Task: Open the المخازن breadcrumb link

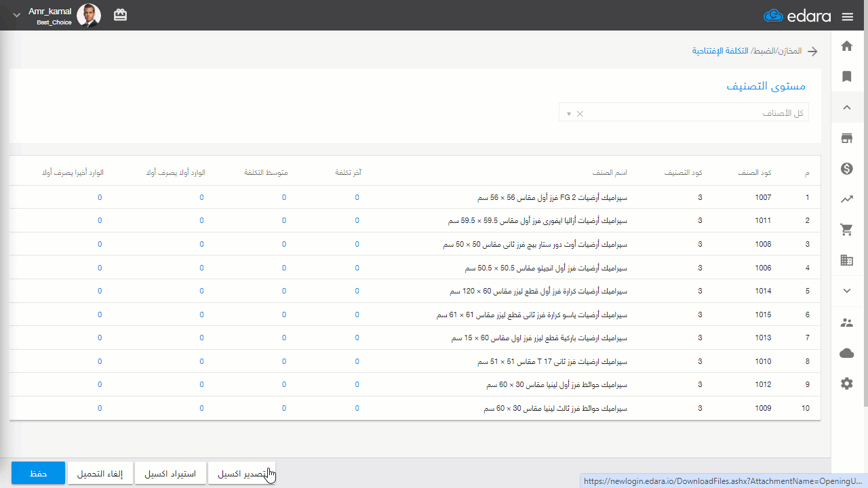Action: [789, 52]
